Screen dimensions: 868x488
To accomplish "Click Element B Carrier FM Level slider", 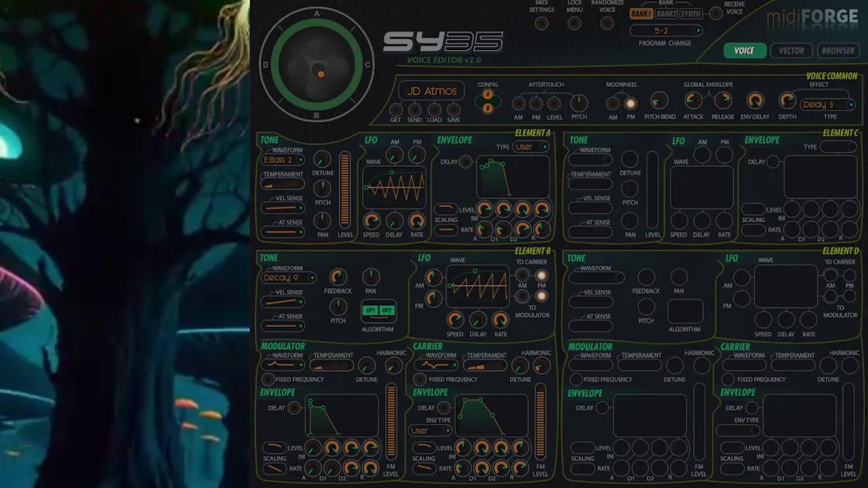I will click(540, 421).
